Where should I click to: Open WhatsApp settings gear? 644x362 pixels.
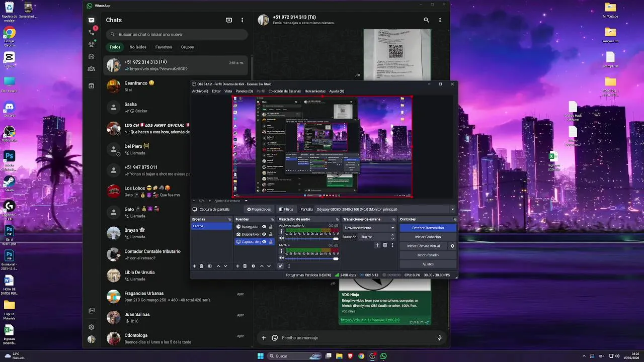click(91, 327)
